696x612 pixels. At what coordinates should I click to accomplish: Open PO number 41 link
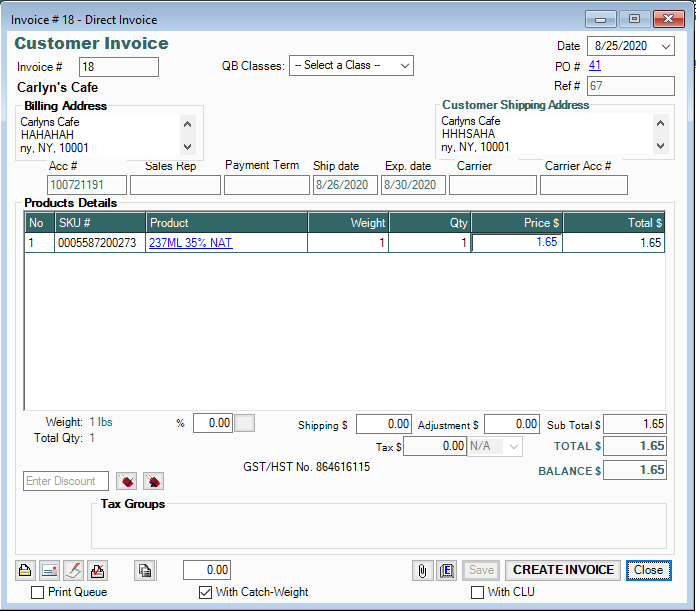(595, 66)
